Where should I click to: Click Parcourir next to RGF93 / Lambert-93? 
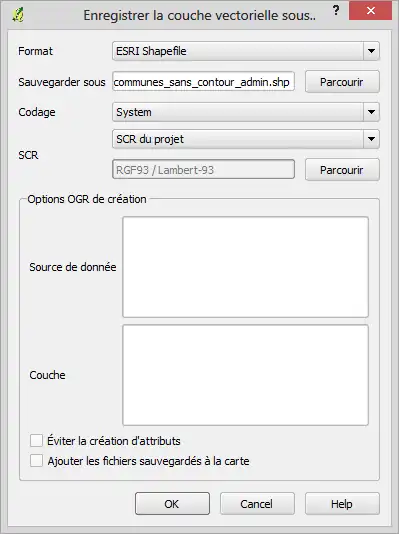(342, 170)
